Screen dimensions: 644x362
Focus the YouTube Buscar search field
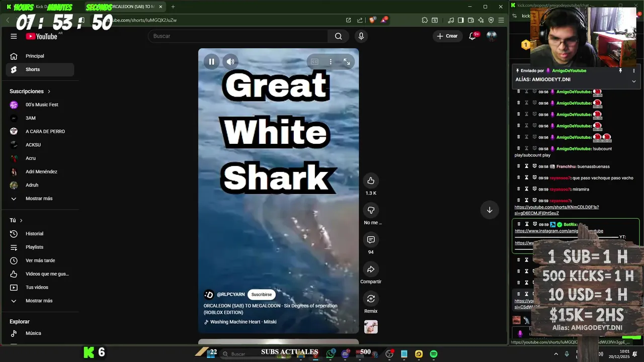click(x=238, y=36)
